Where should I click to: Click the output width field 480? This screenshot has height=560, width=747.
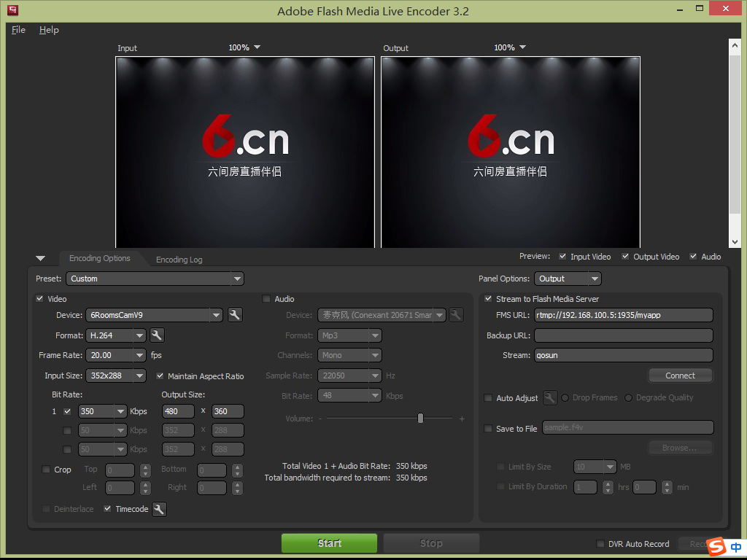(178, 411)
